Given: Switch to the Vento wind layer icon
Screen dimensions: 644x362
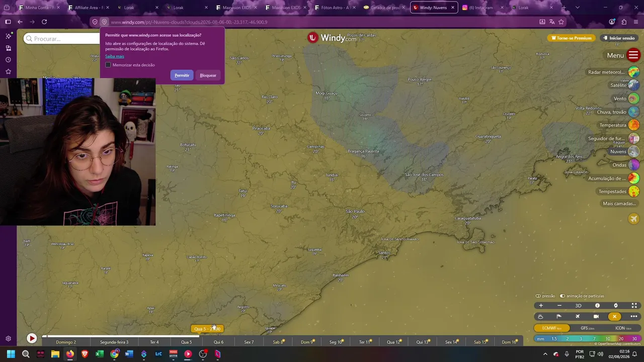Looking at the screenshot, I should pos(633,99).
